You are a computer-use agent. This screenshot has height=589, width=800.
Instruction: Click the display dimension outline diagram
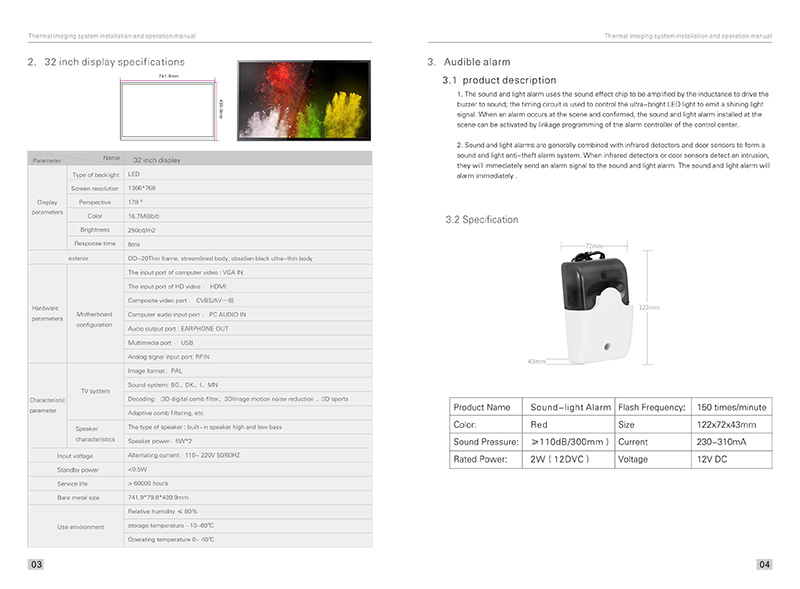(170, 108)
